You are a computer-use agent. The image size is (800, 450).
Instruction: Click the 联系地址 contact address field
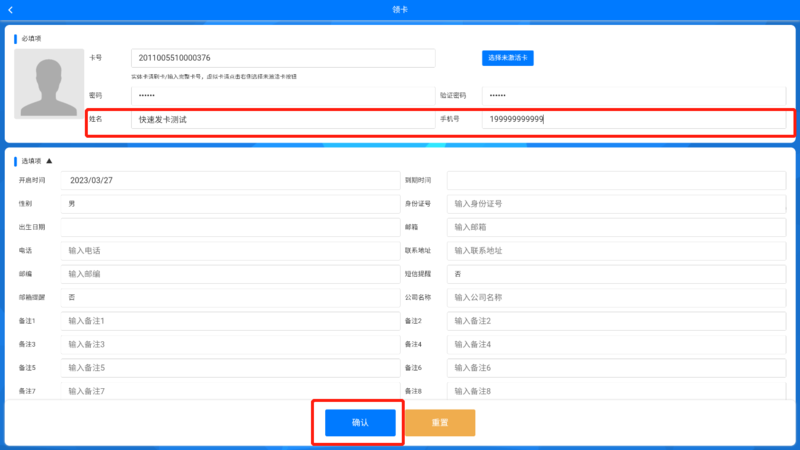coord(616,250)
